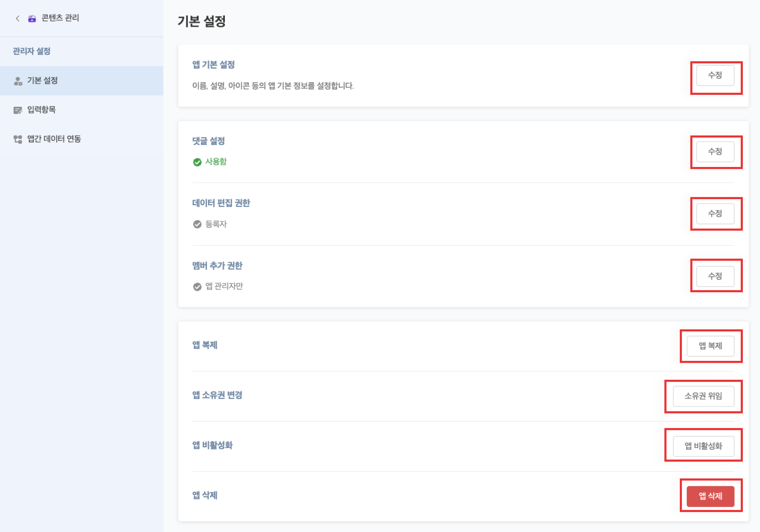760x532 pixels.
Task: Click the 기본 설정 person-gear icon
Action: 18,81
